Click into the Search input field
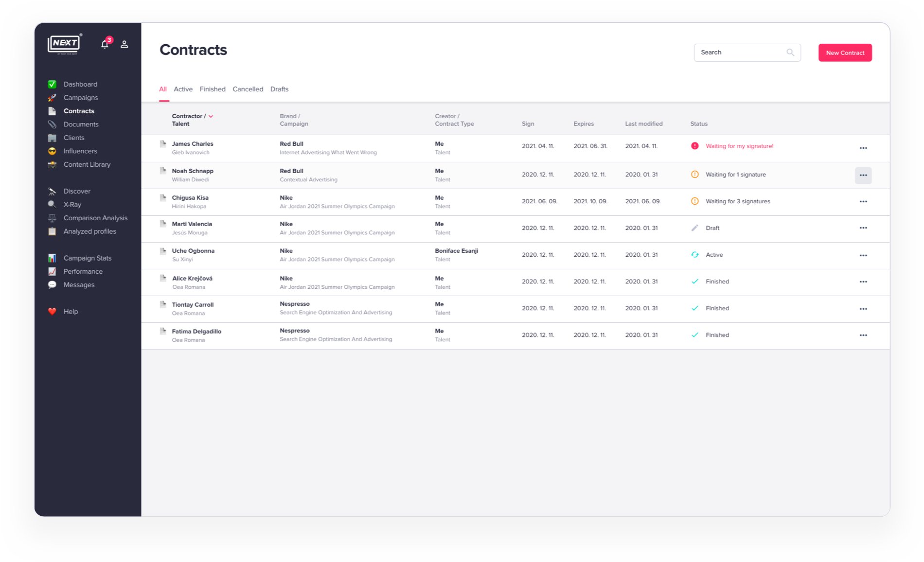The width and height of the screenshot is (924, 562). 739,53
